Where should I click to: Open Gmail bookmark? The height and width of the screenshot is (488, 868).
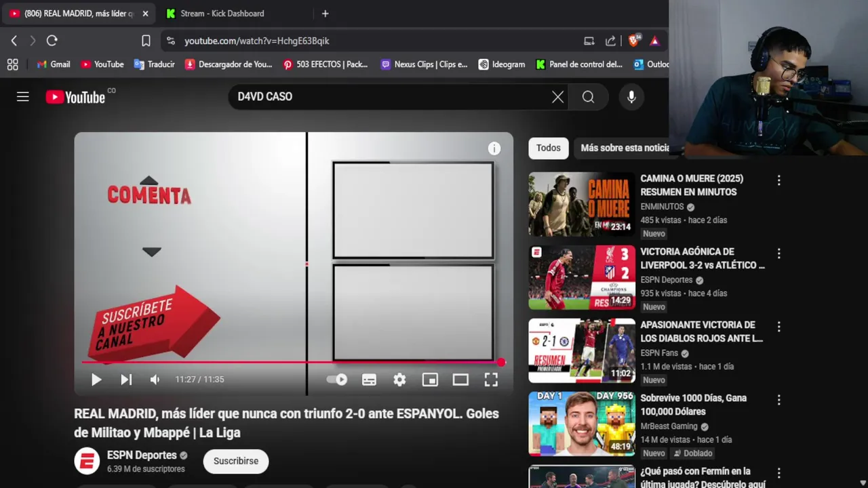click(54, 64)
